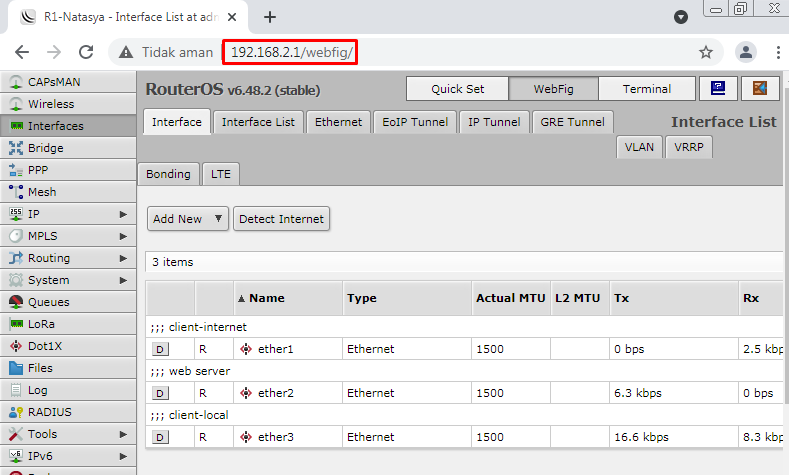
Task: Click the Type column header
Action: [x=407, y=298]
